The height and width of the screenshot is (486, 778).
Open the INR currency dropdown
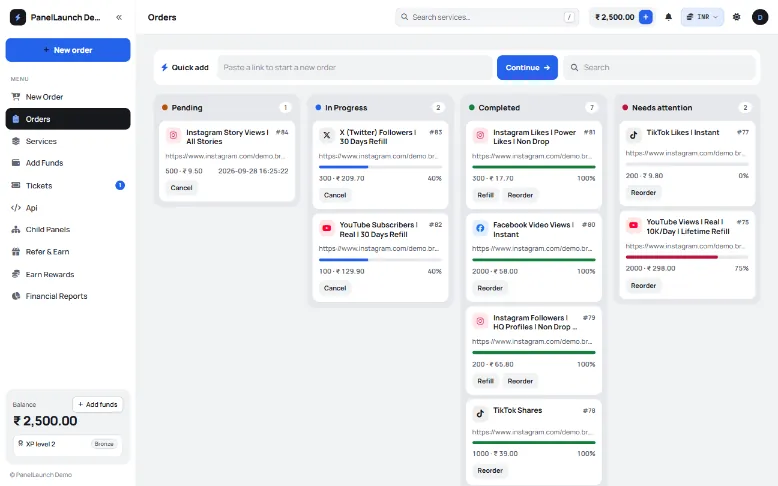tap(702, 17)
